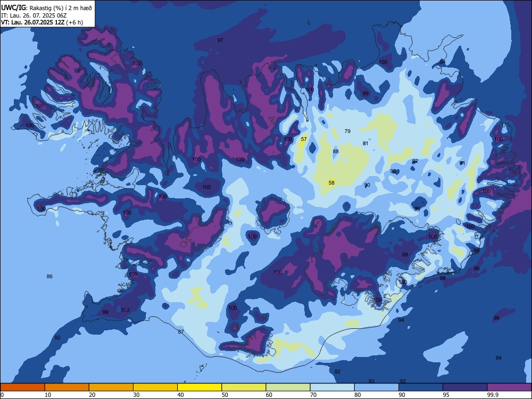This screenshot has width=532, height=399.
Task: Click the light green 60–70 legend swatch
Action: click(288, 387)
